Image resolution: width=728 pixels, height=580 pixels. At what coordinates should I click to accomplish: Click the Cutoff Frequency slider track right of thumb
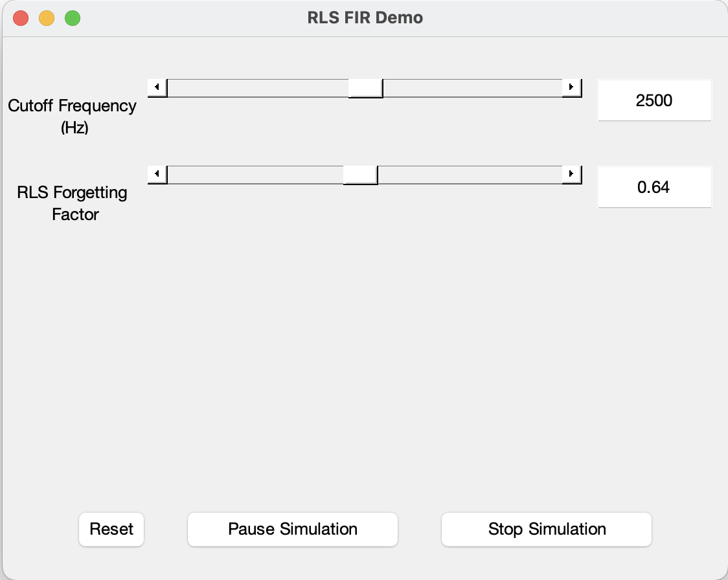473,87
